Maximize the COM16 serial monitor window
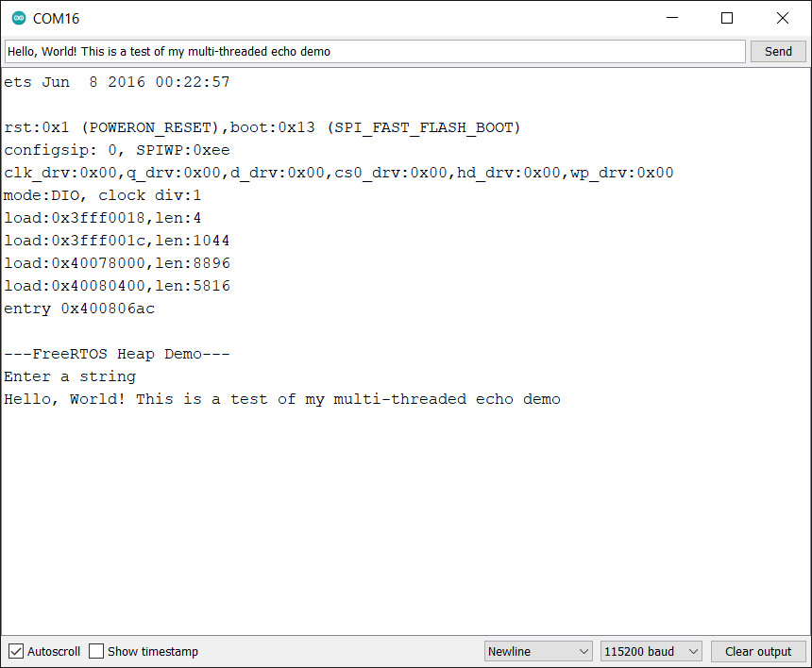The height and width of the screenshot is (668, 812). [x=727, y=18]
